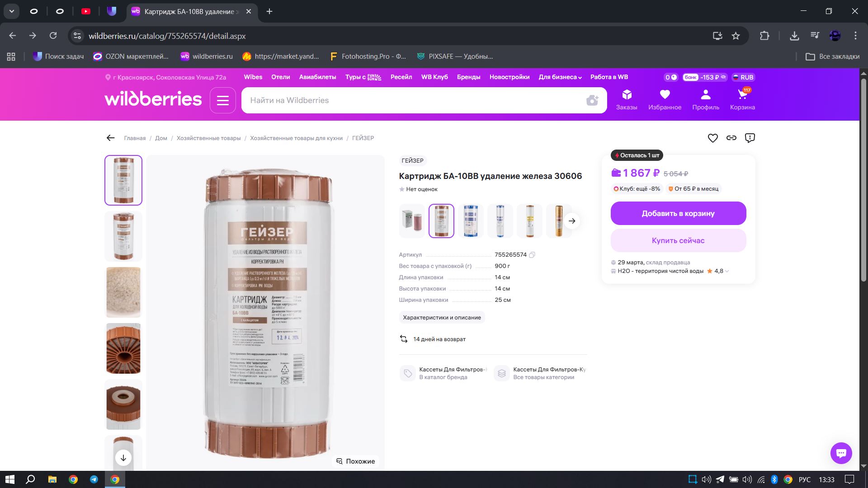Open WB Клуб menu item
Image resolution: width=868 pixels, height=488 pixels.
click(434, 77)
